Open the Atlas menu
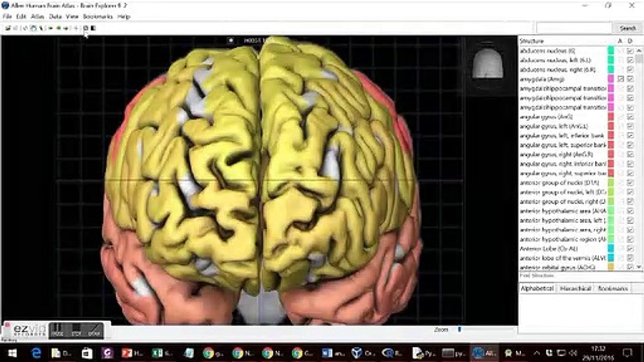Viewport: 644px width, 362px height. pyautogui.click(x=38, y=17)
